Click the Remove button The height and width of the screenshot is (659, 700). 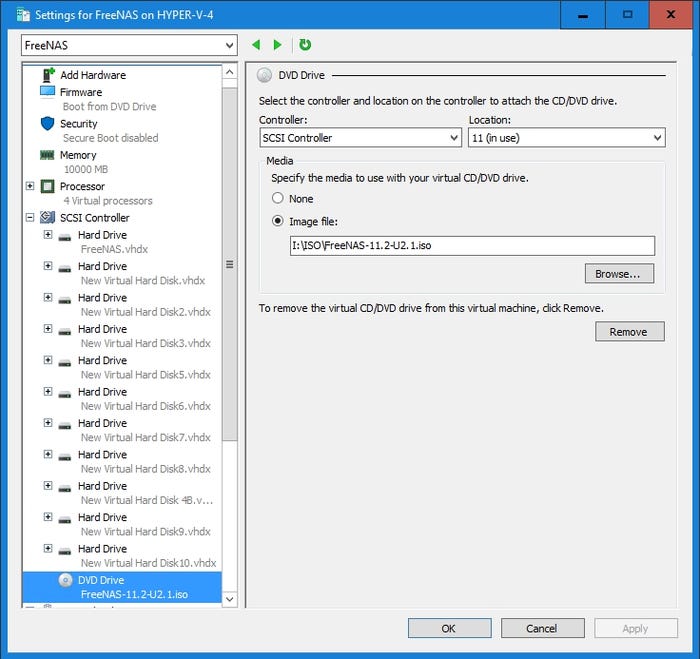[x=628, y=332]
